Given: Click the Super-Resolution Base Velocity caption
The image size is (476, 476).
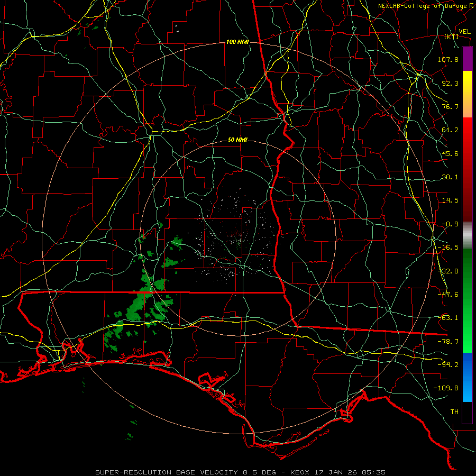Looking at the screenshot, I should (x=241, y=472).
